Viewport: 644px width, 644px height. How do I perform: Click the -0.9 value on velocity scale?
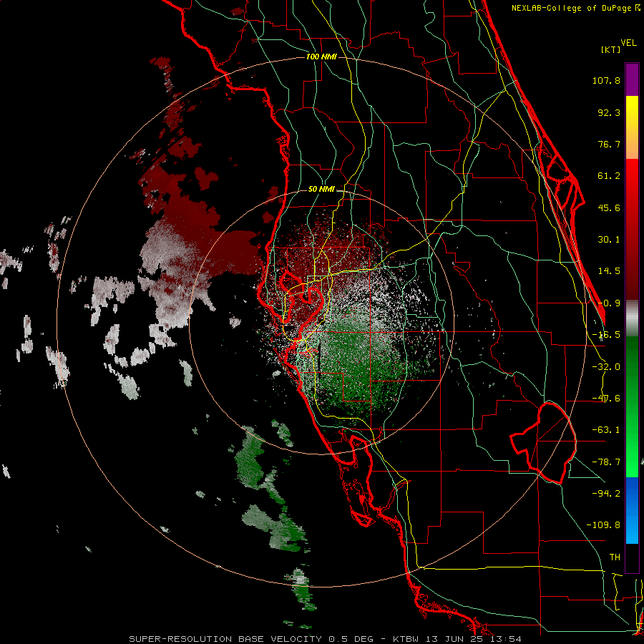[x=609, y=303]
